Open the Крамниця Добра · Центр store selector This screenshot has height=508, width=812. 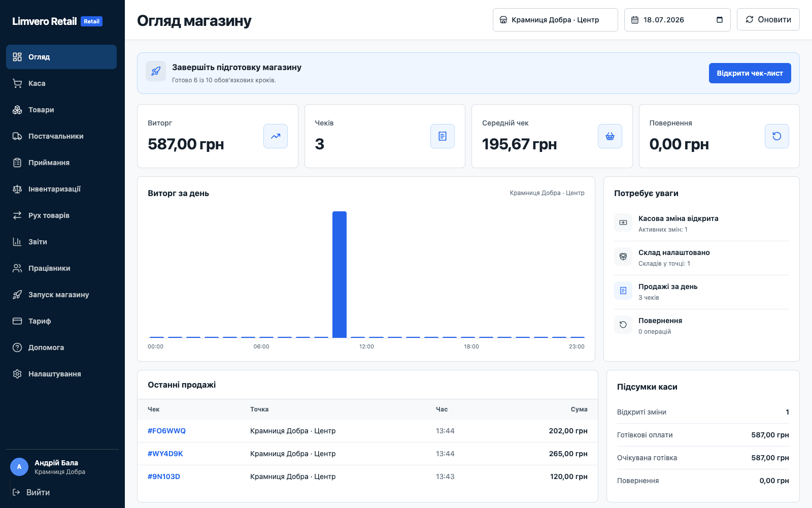click(555, 20)
